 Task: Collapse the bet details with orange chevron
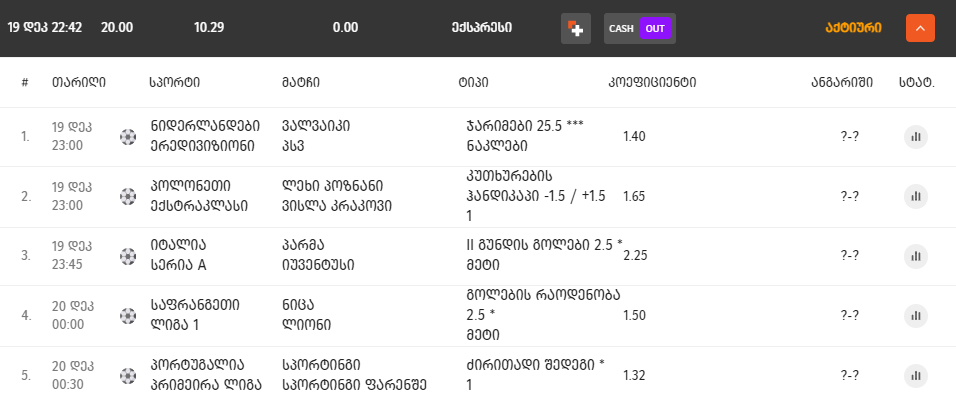pos(920,28)
